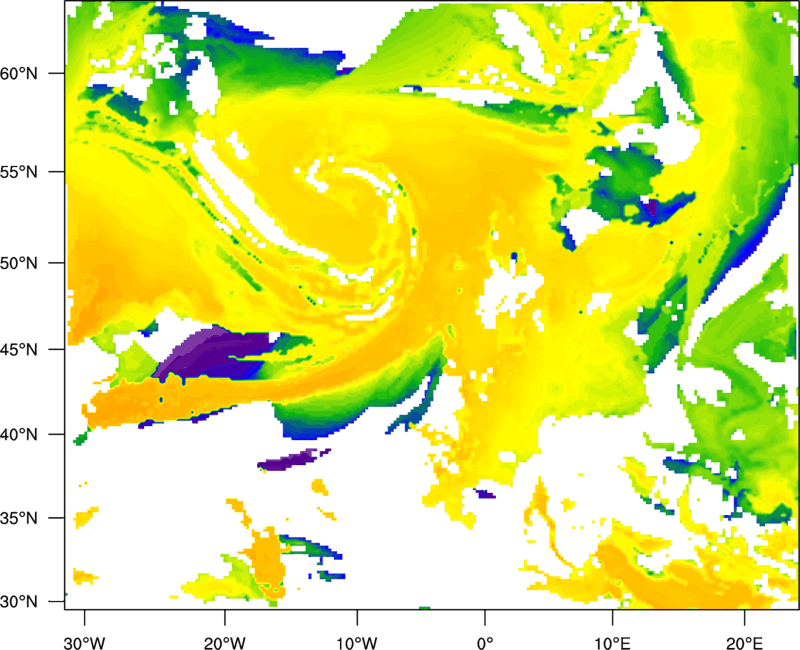This screenshot has width=800, height=650.
Task: Click the 55°N latitude label
Action: click(19, 171)
